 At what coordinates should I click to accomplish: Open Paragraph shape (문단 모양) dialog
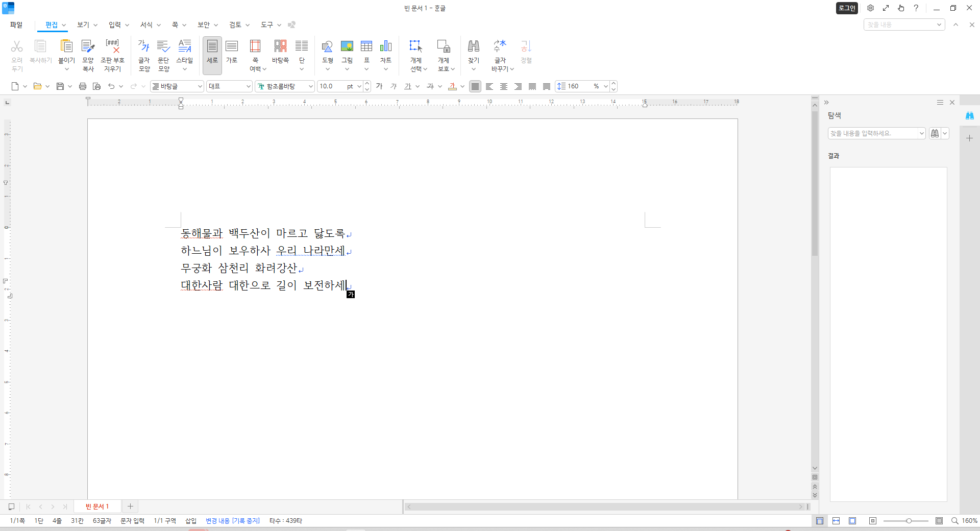coord(163,55)
